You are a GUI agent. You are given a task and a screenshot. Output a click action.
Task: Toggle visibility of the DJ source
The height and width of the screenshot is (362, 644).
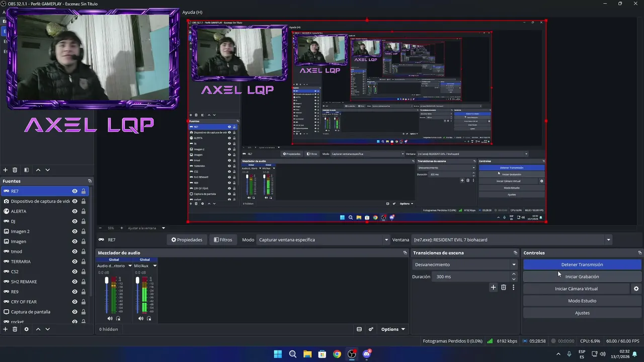(74, 221)
